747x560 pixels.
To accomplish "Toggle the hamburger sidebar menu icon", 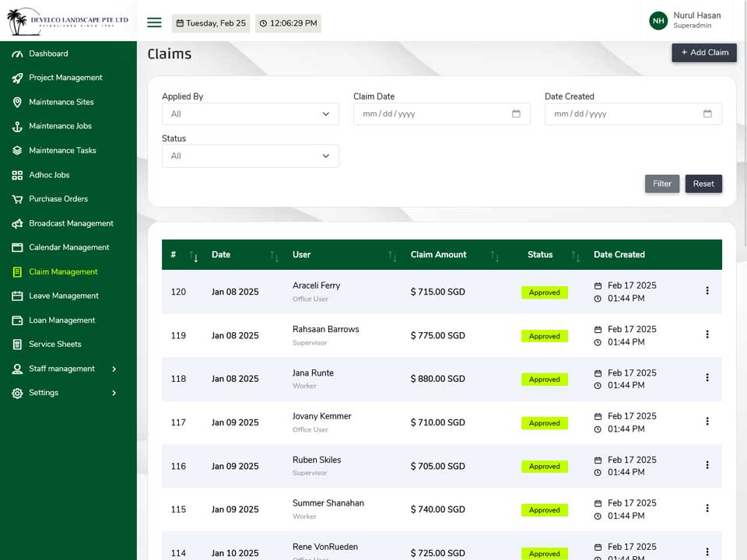I will point(154,23).
